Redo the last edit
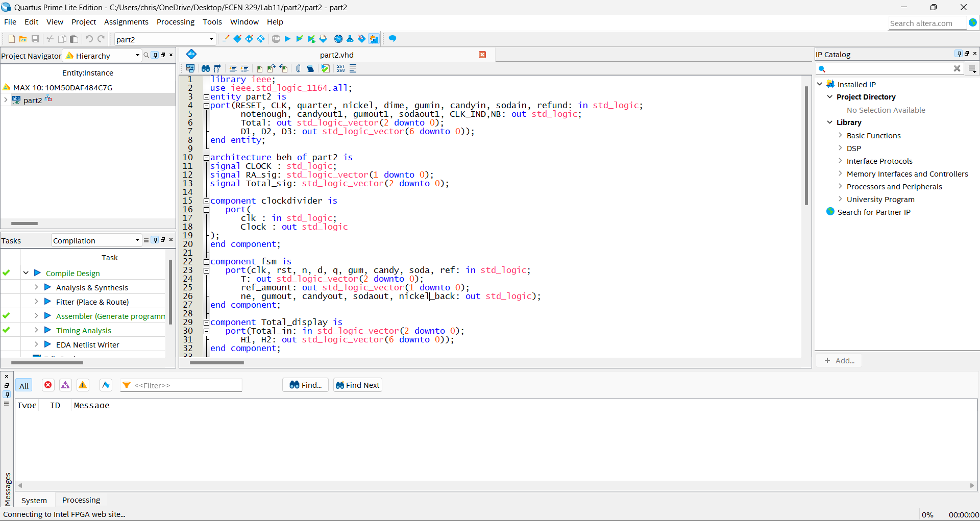Image resolution: width=980 pixels, height=521 pixels. [101, 39]
